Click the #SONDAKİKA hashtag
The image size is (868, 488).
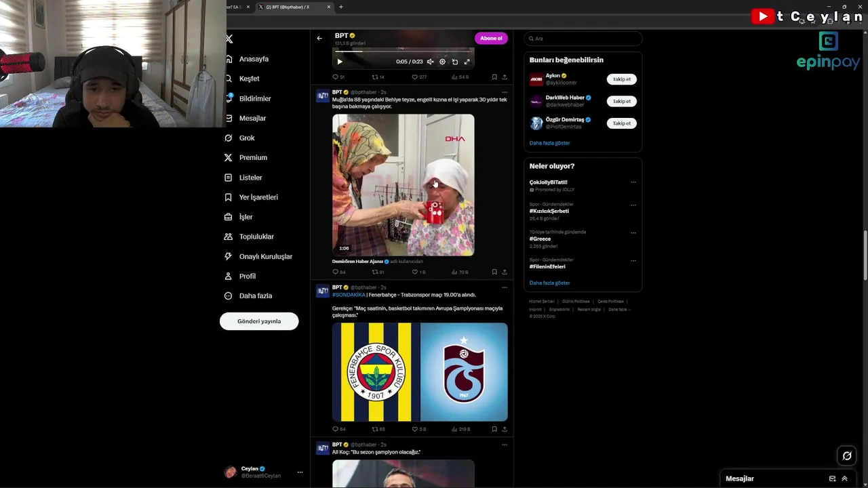click(x=349, y=295)
